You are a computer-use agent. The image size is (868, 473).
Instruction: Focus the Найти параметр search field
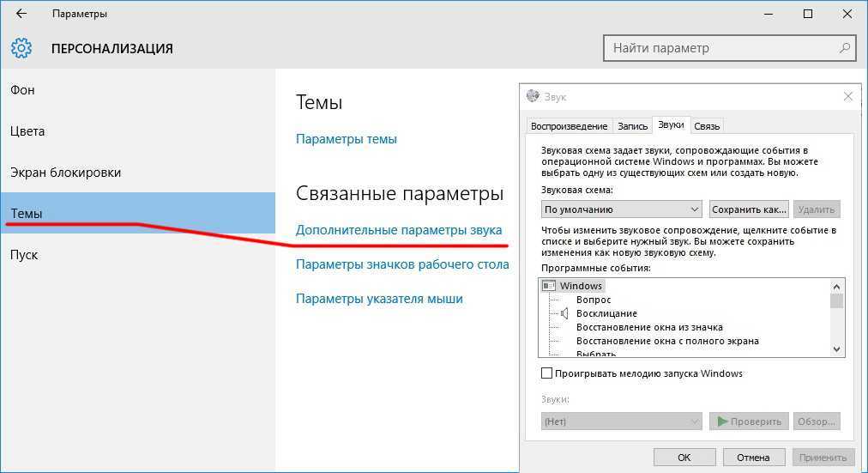(x=730, y=48)
